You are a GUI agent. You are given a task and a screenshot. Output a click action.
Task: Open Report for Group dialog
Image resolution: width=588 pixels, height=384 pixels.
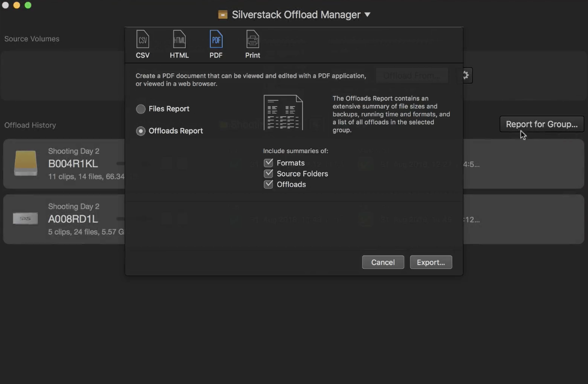tap(541, 124)
